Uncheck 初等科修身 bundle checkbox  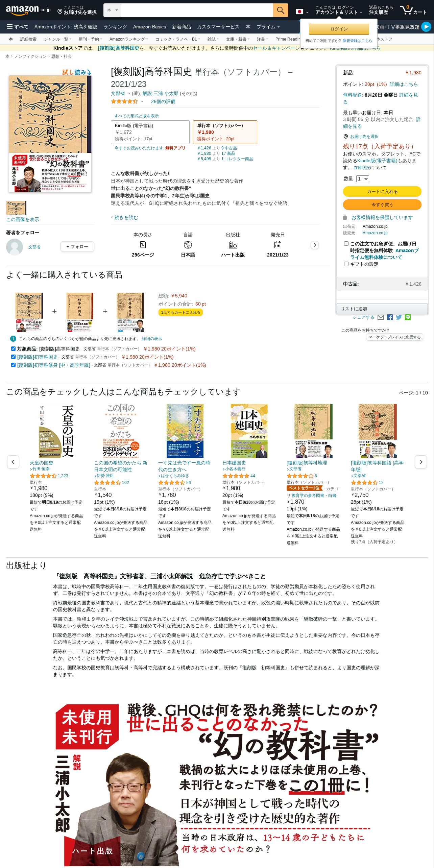[x=13, y=365]
